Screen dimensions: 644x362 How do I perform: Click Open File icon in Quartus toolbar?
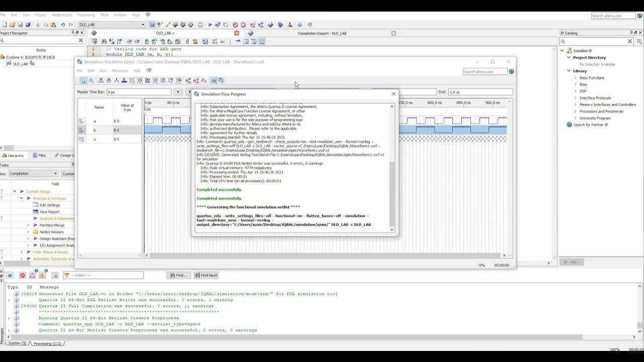click(13, 25)
